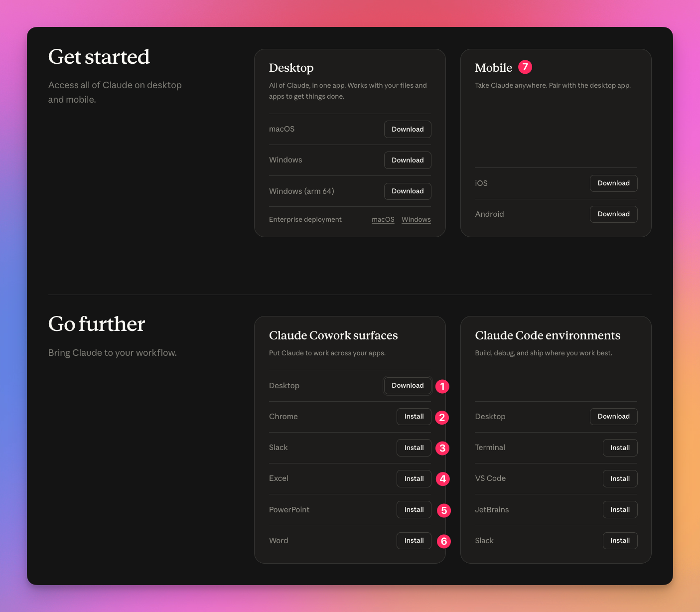Click the "Claude Code environments" heading
The image size is (700, 612).
click(x=548, y=335)
